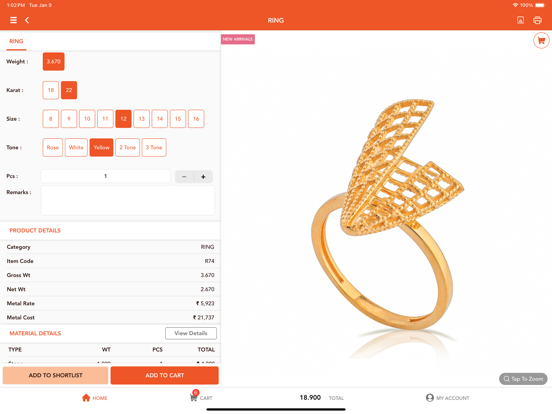The height and width of the screenshot is (414, 552).
Task: Click ADD TO CART button
Action: click(165, 375)
